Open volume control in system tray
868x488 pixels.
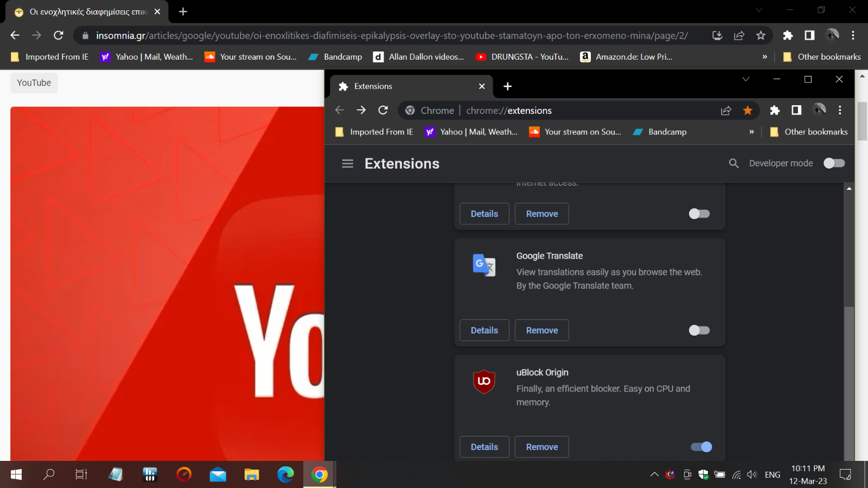click(x=752, y=474)
